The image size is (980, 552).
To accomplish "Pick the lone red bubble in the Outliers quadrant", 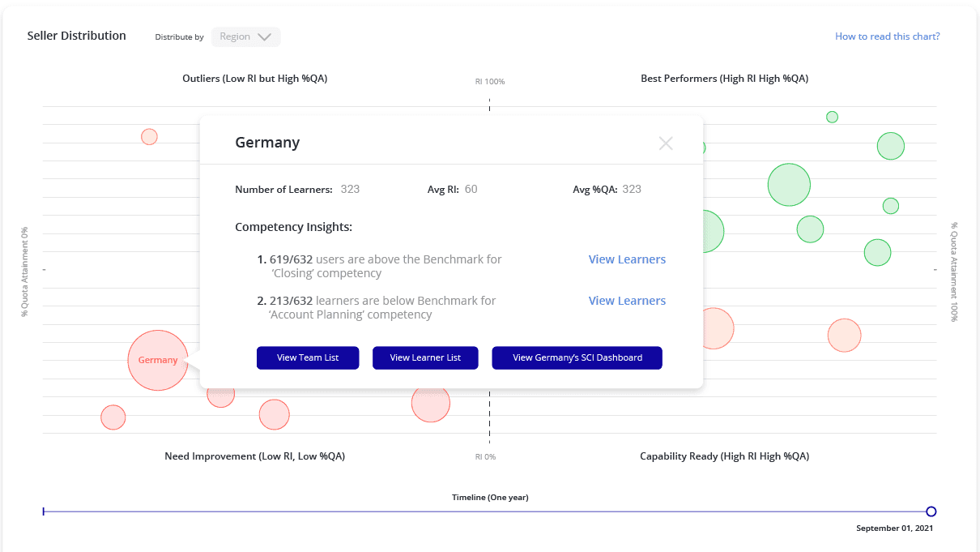I will pos(149,136).
